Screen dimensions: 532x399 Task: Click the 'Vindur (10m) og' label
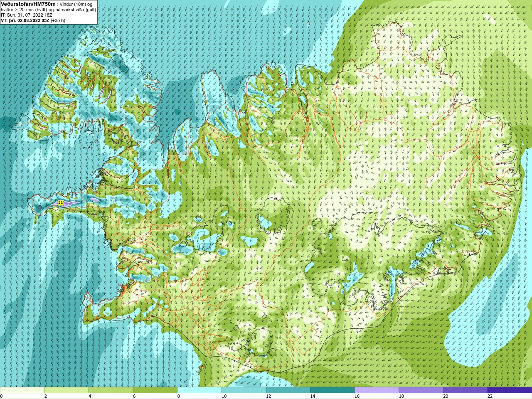tap(76, 4)
